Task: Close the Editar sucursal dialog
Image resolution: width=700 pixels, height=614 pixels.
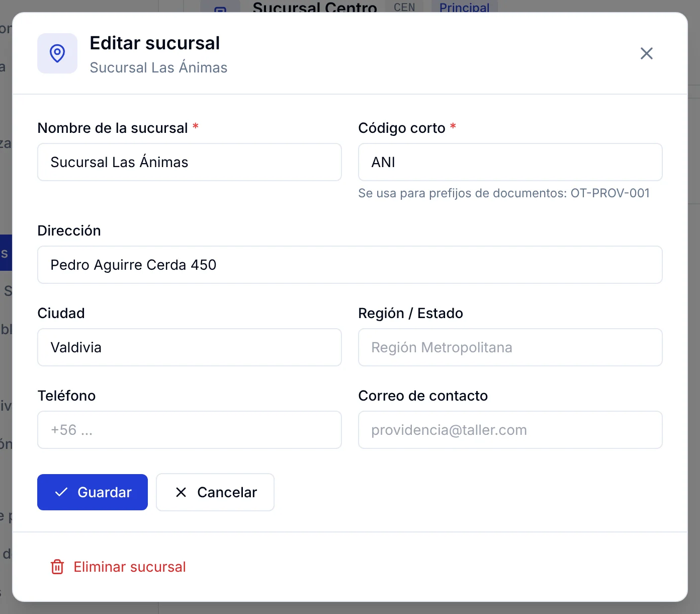Action: 646,53
